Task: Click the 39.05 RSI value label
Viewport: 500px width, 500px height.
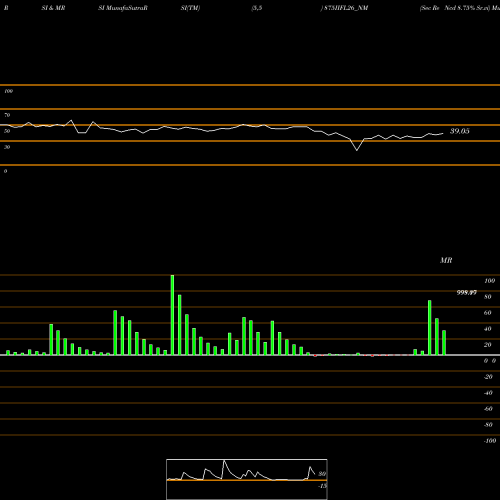Action: coord(460,131)
